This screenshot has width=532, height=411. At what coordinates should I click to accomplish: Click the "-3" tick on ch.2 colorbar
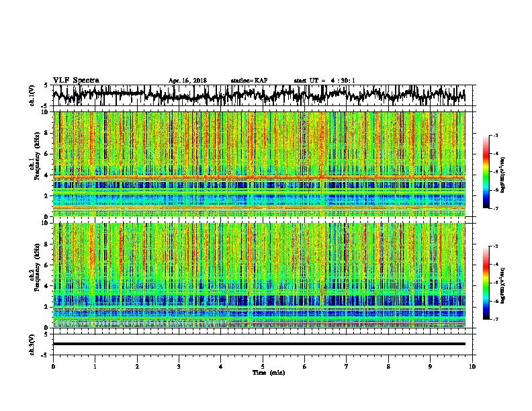pos(495,246)
